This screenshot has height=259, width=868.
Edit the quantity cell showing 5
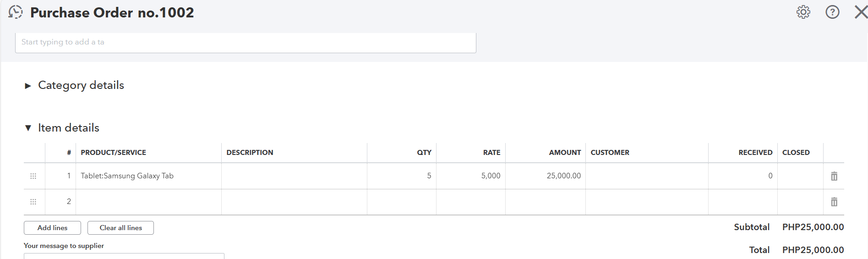pos(402,176)
